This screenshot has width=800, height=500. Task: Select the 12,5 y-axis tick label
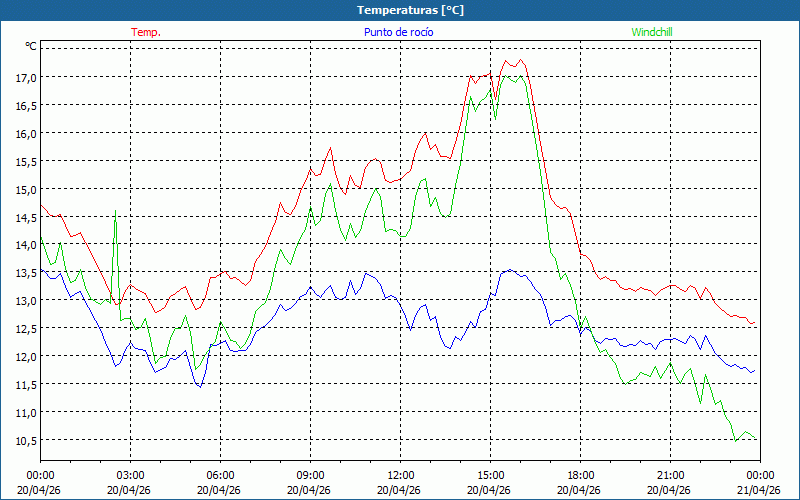tap(24, 328)
